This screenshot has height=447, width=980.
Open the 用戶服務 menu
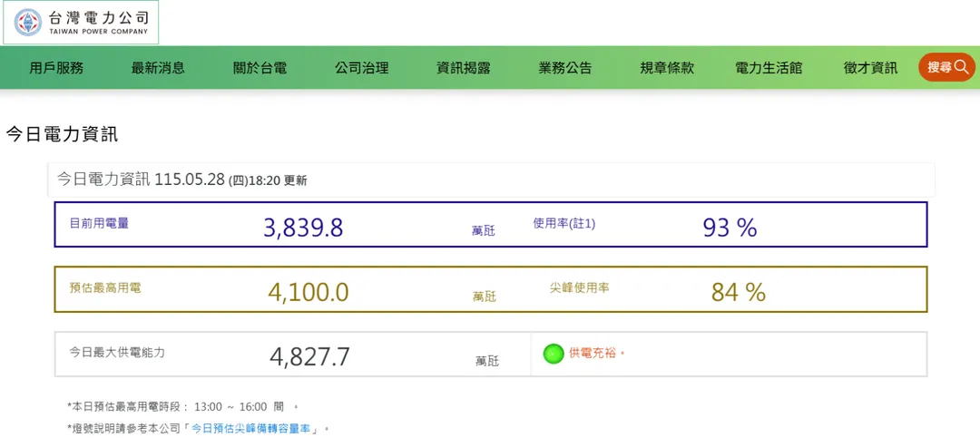pos(56,68)
